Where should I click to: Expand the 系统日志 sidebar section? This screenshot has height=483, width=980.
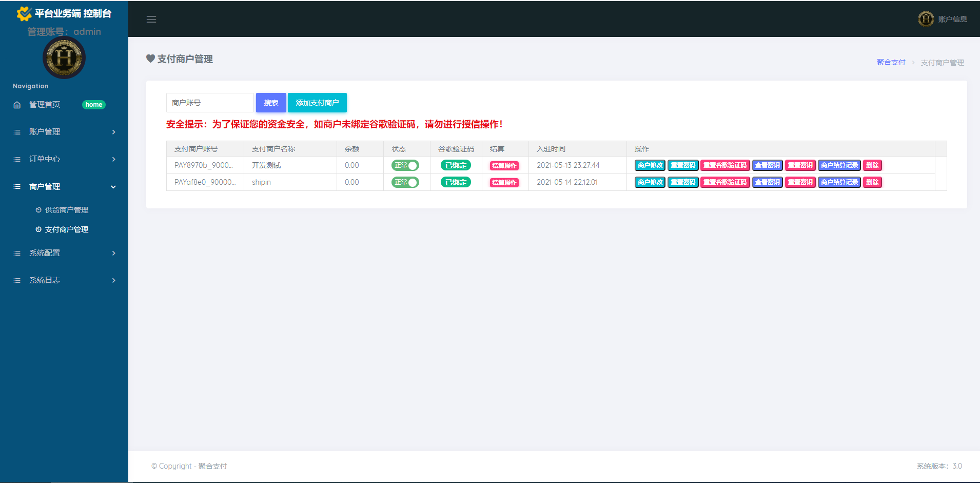64,280
